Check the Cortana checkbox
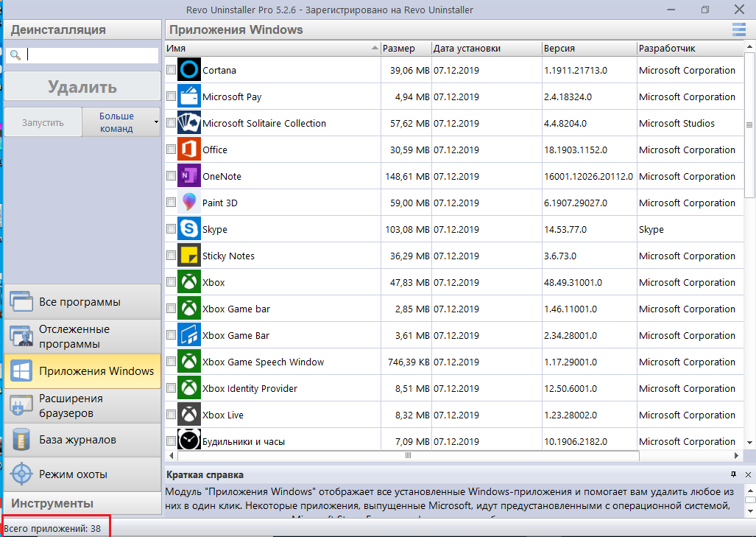 pyautogui.click(x=171, y=70)
